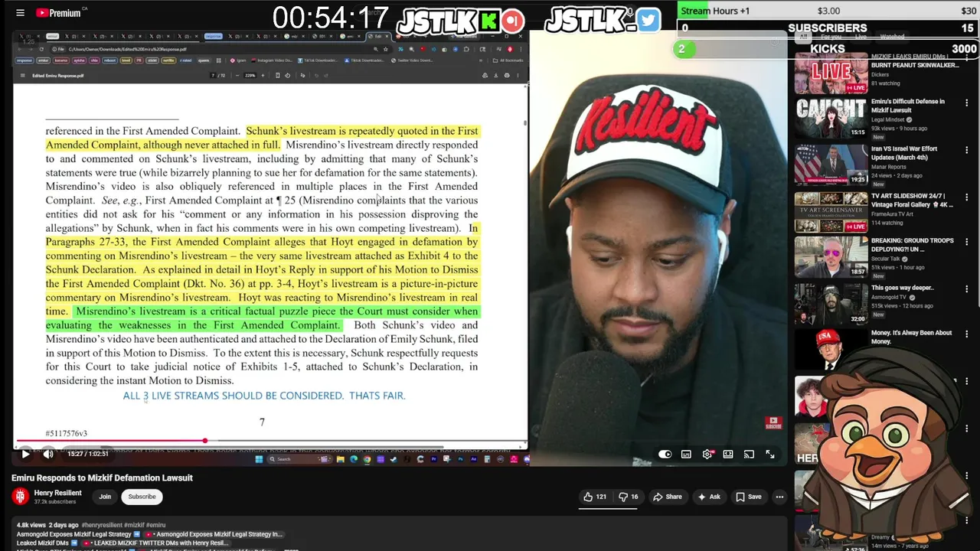Click the video title 'Emiru Responds to Mizkif Defamation Lawsuit'
Image resolution: width=980 pixels, height=551 pixels.
102,478
